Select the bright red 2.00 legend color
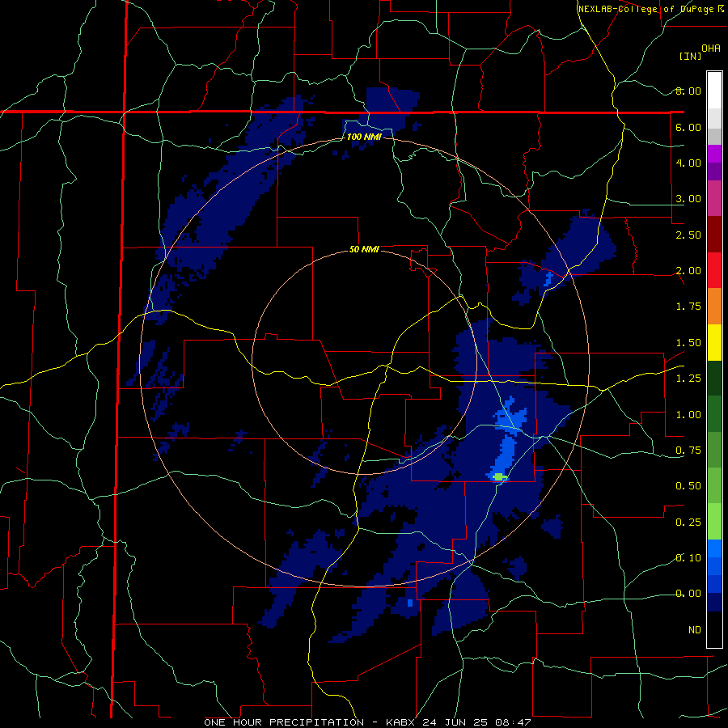 714,270
